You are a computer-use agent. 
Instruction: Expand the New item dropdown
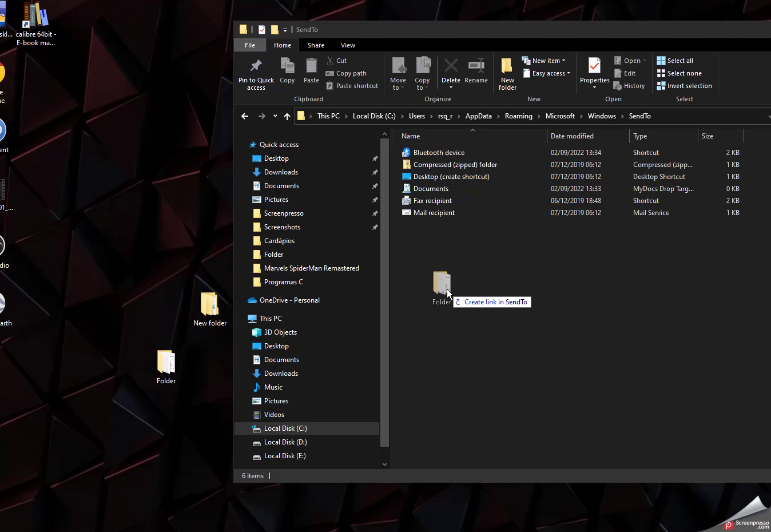[x=543, y=61]
